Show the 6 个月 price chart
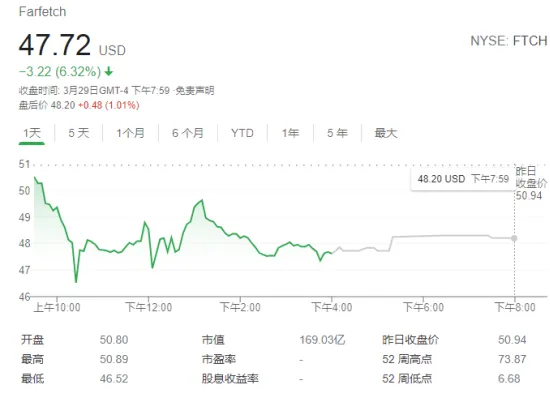550x403 pixels. point(188,133)
